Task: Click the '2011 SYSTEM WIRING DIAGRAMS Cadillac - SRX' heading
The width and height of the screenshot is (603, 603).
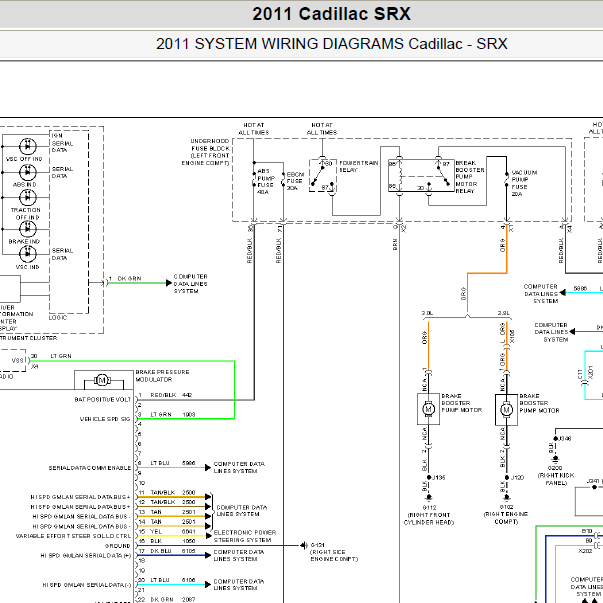Action: 331,44
